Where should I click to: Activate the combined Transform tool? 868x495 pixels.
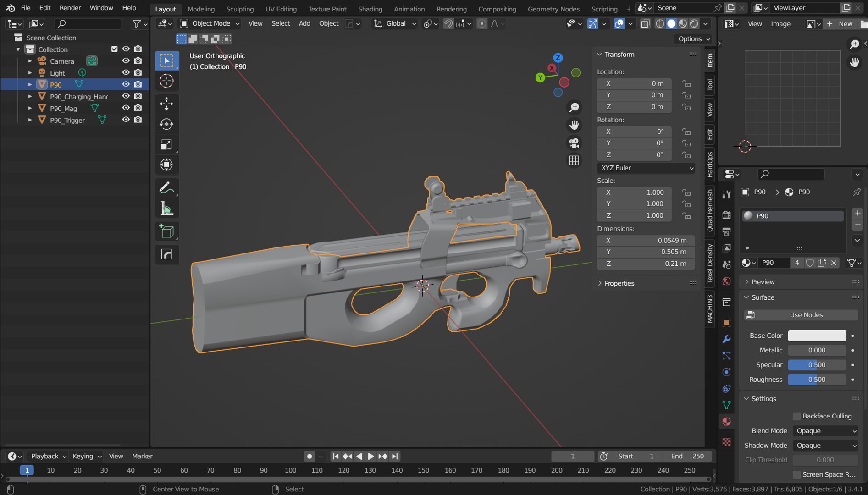point(166,165)
